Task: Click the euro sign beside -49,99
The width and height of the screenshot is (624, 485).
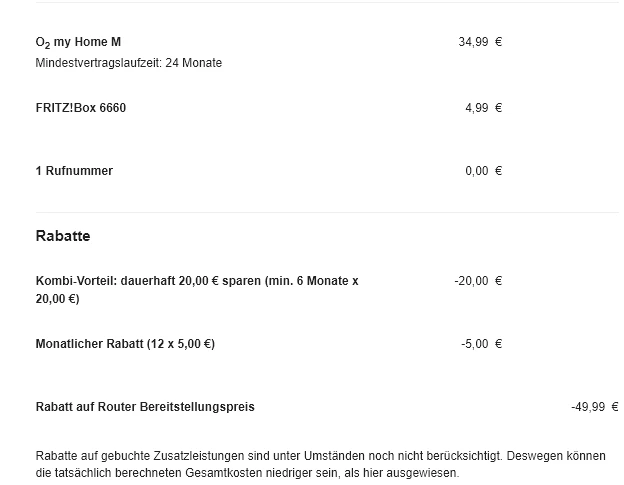Action: tap(614, 407)
